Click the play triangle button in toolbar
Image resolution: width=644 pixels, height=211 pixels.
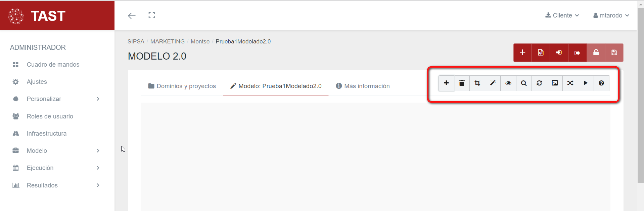[x=586, y=83]
